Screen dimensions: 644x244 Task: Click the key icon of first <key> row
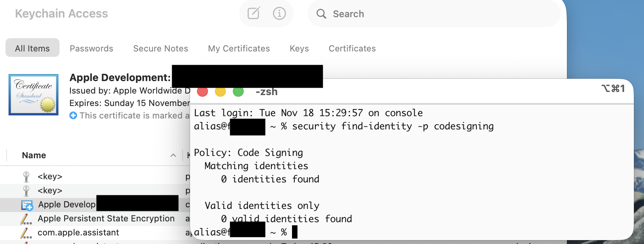26,177
